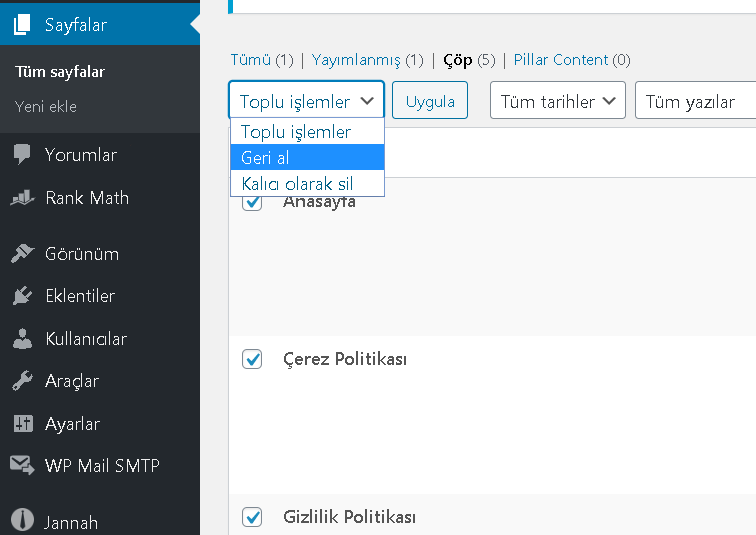Open Yeni ekle submenu item
The image size is (756, 535).
46,107
